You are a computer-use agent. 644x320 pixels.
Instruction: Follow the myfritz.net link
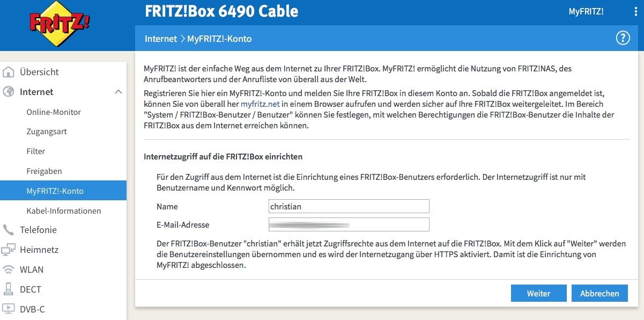(x=260, y=104)
